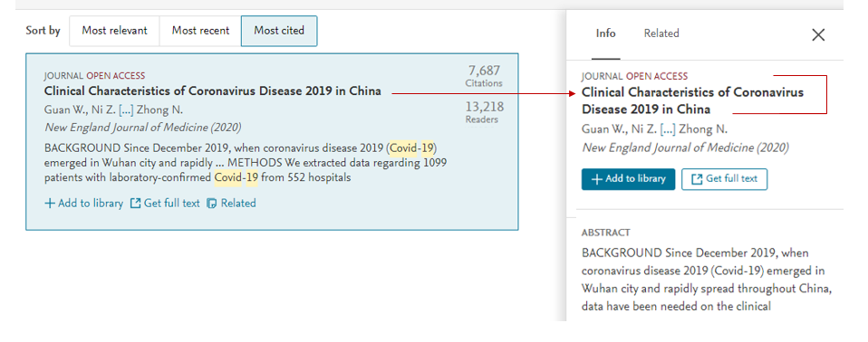
Task: Sort results by Most relevant
Action: 114,31
